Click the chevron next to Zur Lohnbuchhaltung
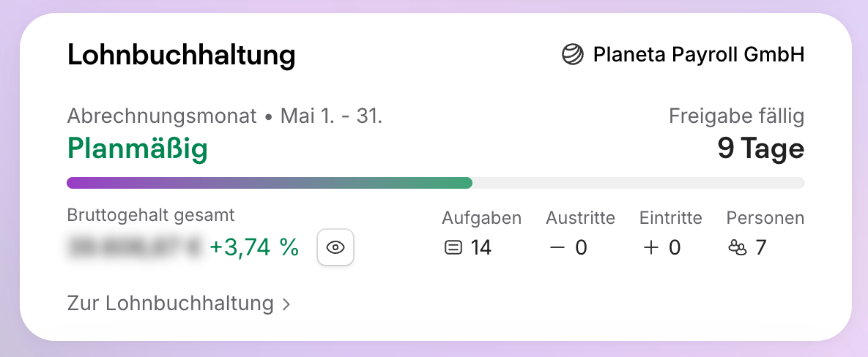This screenshot has width=868, height=357. coord(286,304)
